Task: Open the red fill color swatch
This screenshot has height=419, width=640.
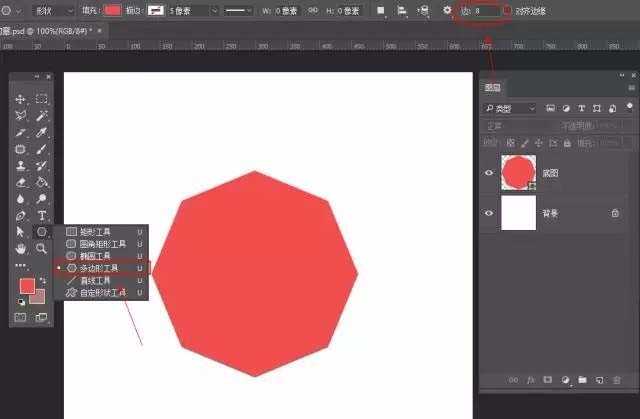Action: [x=112, y=11]
